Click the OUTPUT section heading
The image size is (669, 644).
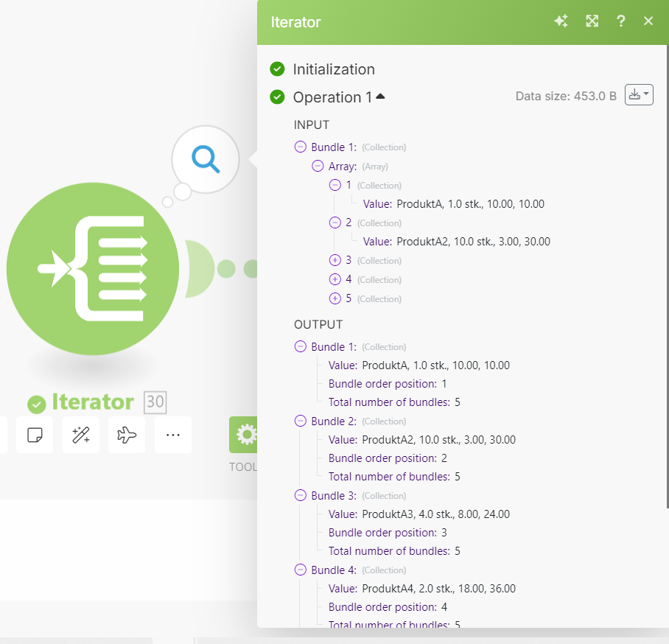coord(318,325)
